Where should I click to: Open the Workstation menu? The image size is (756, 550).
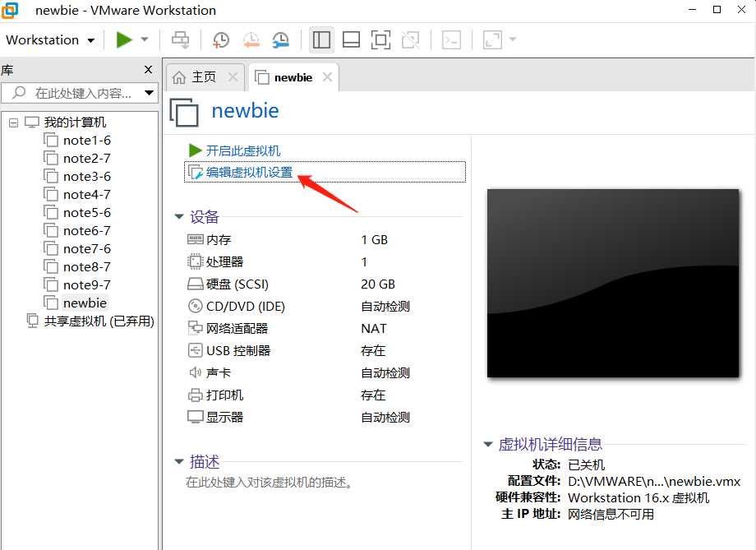click(x=49, y=40)
